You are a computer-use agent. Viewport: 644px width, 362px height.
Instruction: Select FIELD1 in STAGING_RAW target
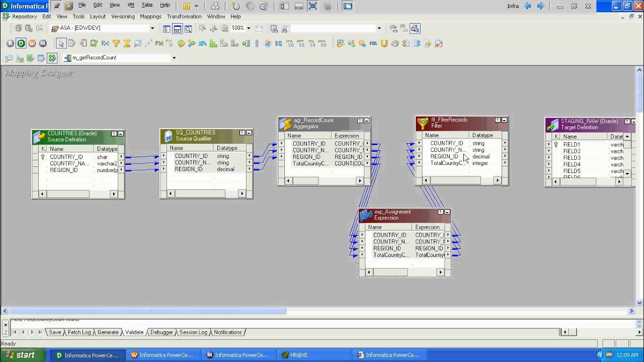pyautogui.click(x=572, y=144)
